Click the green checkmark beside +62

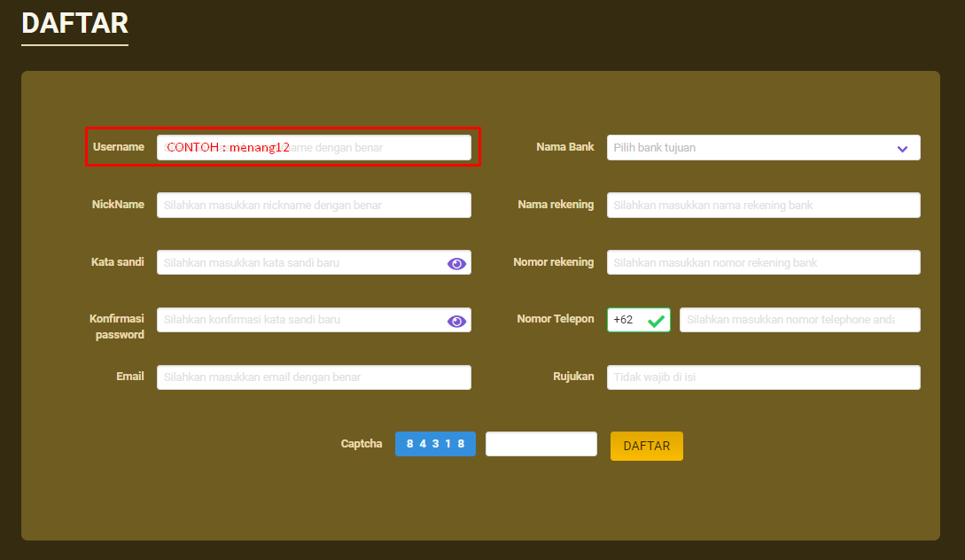[x=656, y=321]
